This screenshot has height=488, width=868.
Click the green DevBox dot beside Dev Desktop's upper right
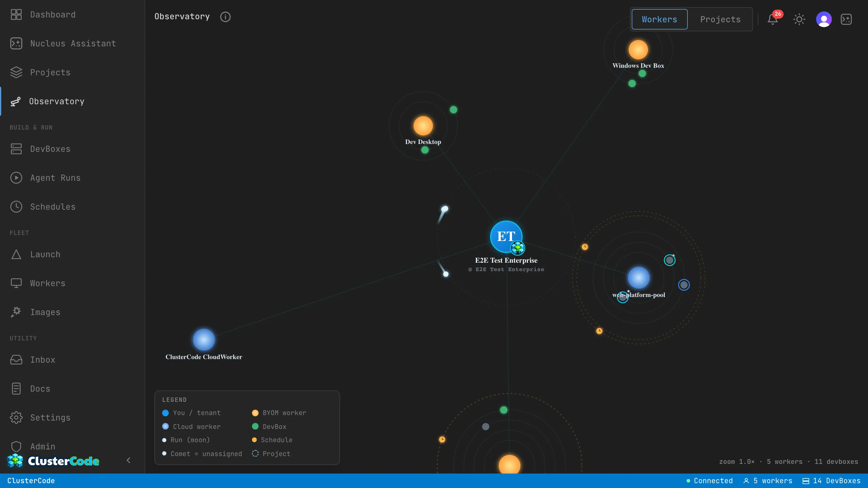(x=454, y=109)
